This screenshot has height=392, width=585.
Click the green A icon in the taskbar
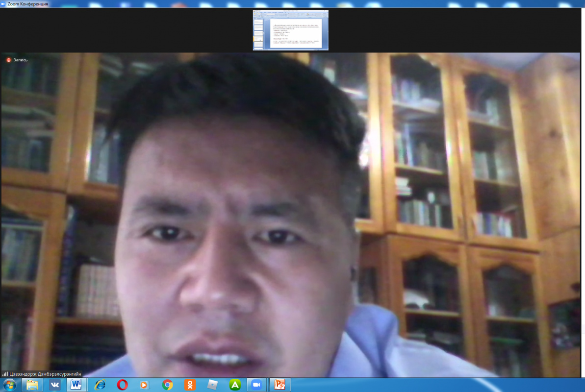pos(235,385)
